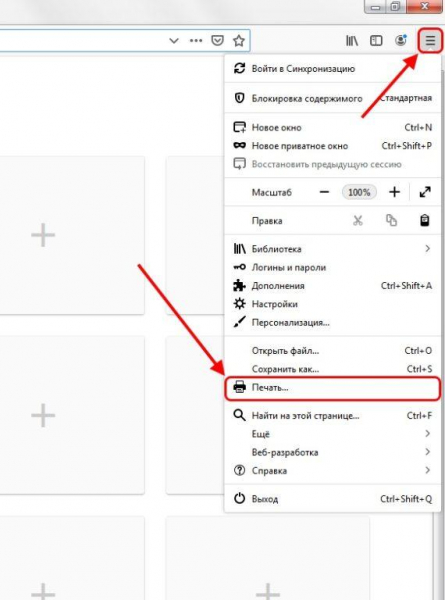Choose Сохранить как… item
This screenshot has height=600, width=445.
click(332, 369)
